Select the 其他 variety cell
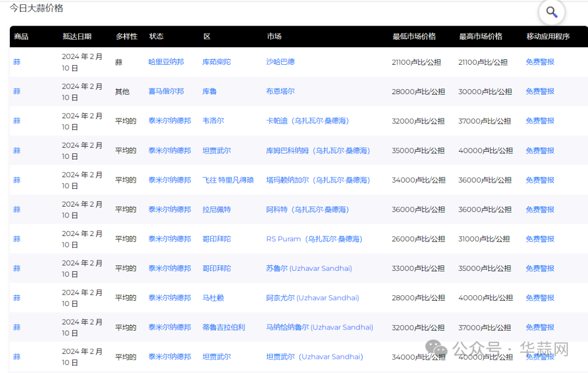The height and width of the screenshot is (373, 588). pos(122,92)
